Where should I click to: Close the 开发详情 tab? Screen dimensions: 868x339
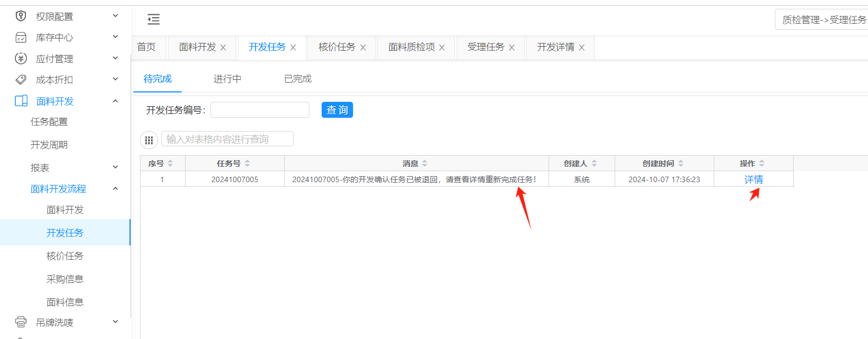(x=582, y=48)
